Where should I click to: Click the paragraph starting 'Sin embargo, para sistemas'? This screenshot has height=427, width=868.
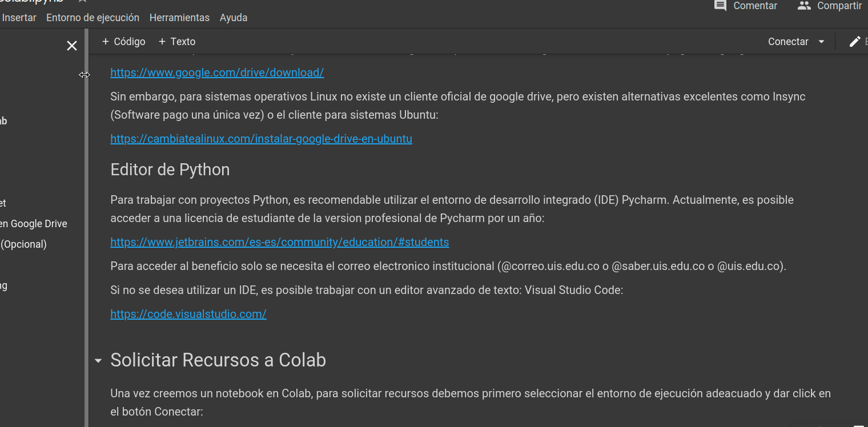pyautogui.click(x=458, y=106)
